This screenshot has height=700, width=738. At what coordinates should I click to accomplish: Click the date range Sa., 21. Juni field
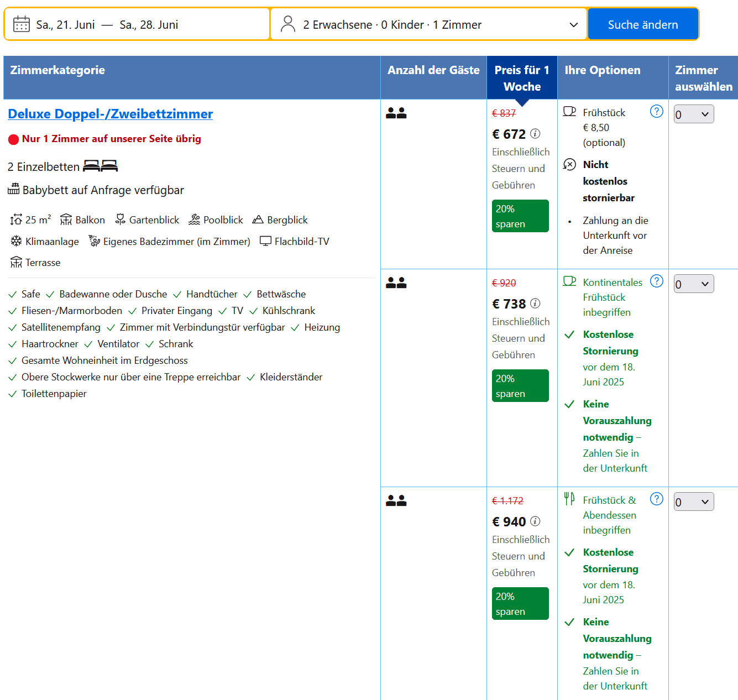tap(107, 24)
